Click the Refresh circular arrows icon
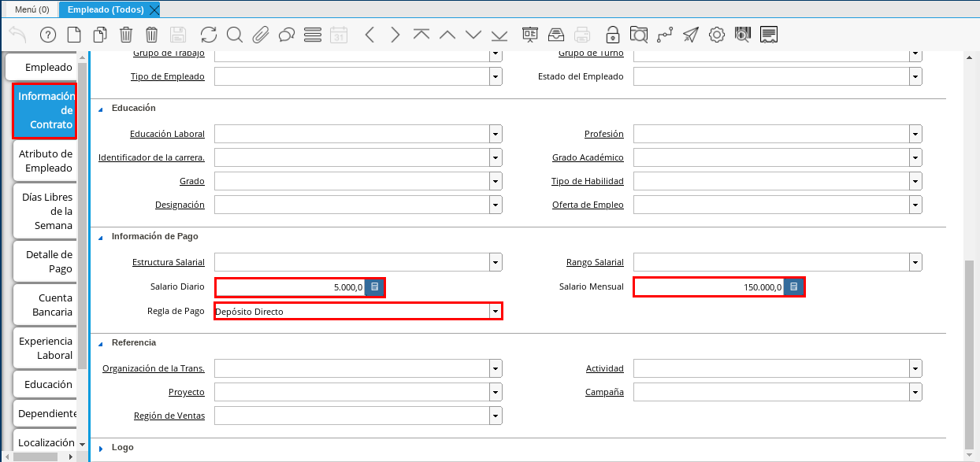980x462 pixels. tap(209, 35)
